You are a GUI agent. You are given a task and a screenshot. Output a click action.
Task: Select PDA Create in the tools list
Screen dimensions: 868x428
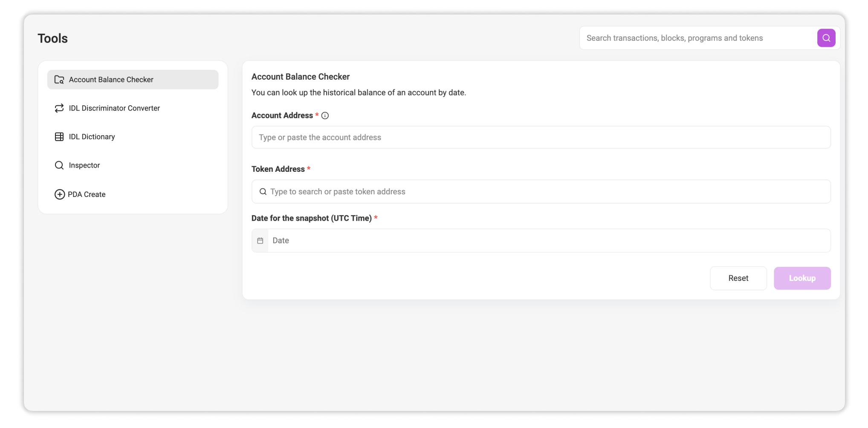pos(87,194)
